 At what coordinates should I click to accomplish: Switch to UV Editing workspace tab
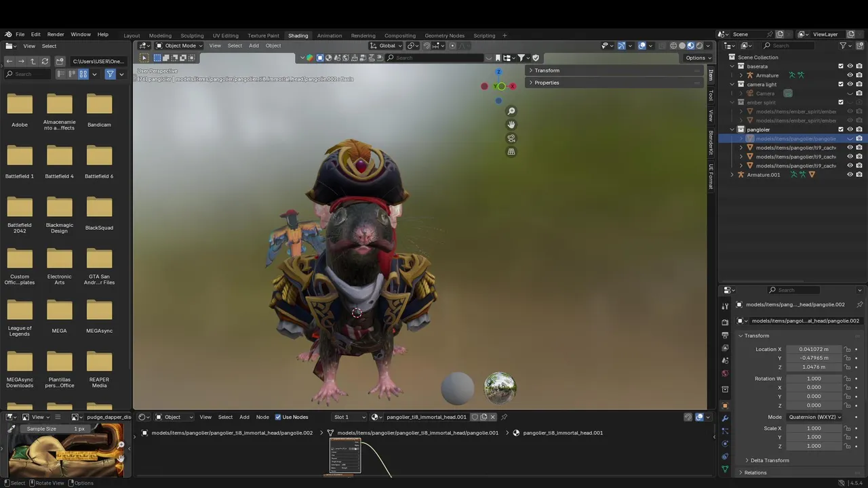pyautogui.click(x=225, y=35)
